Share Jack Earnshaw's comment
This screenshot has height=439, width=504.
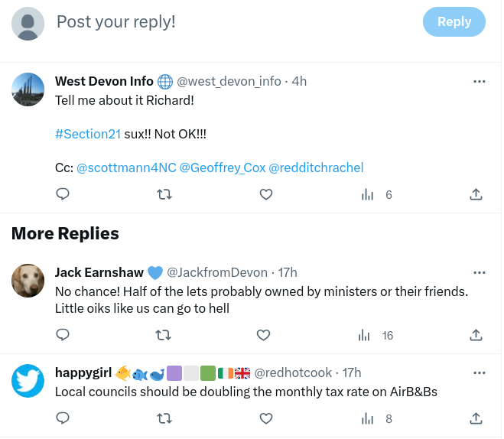point(476,335)
